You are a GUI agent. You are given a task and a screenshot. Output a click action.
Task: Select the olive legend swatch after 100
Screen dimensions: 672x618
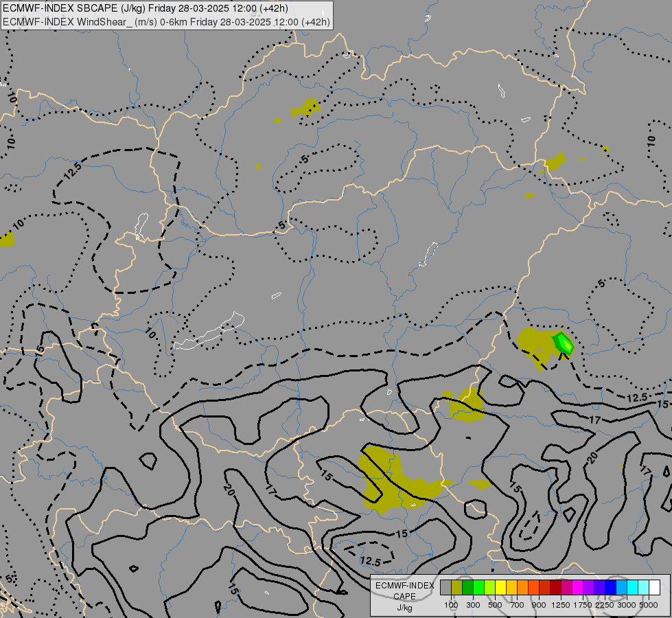(x=457, y=588)
